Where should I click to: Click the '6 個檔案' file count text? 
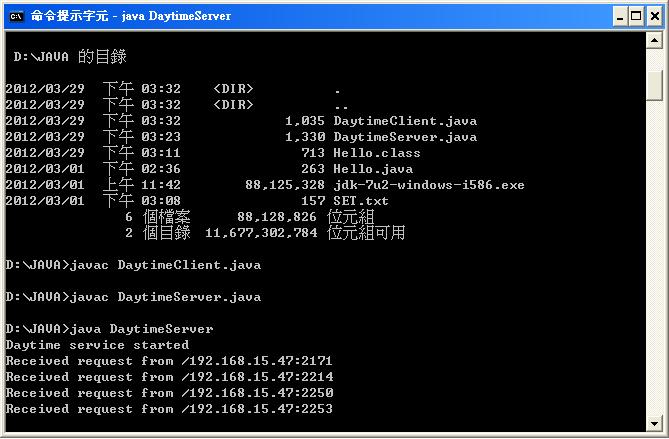point(158,217)
